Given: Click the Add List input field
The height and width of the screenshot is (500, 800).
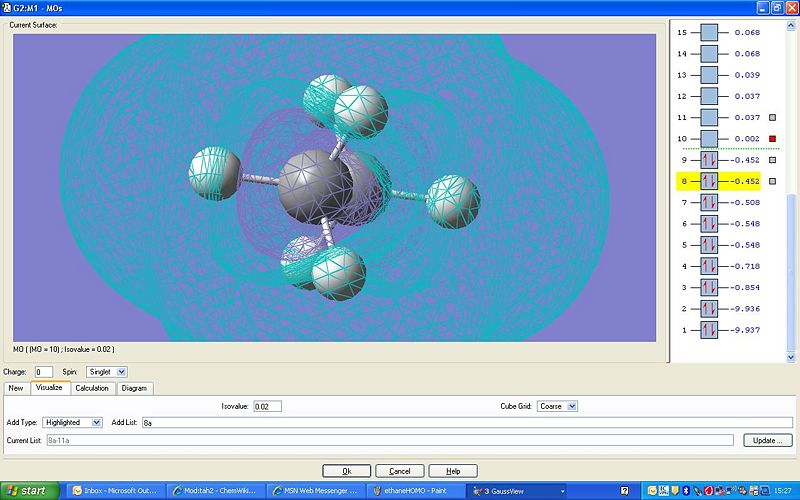Looking at the screenshot, I should (x=467, y=422).
